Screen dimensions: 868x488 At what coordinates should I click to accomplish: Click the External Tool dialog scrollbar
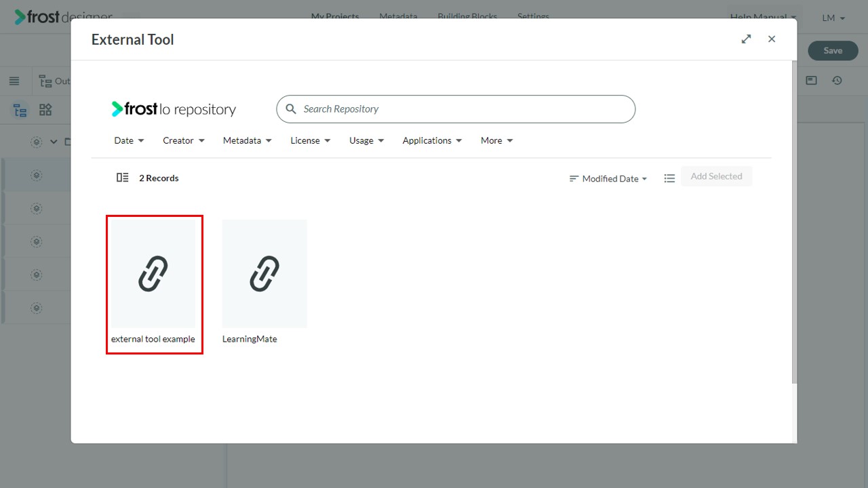(795, 222)
